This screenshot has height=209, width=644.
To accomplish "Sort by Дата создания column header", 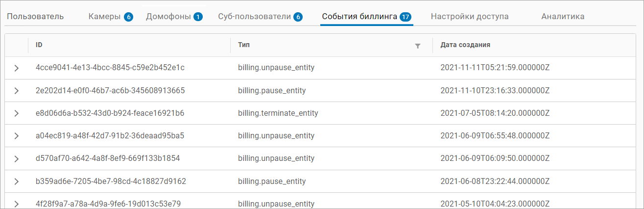I will (465, 45).
